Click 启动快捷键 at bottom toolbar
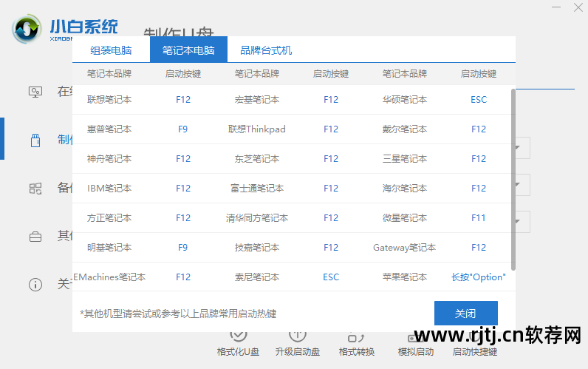This screenshot has width=588, height=369. [x=475, y=352]
